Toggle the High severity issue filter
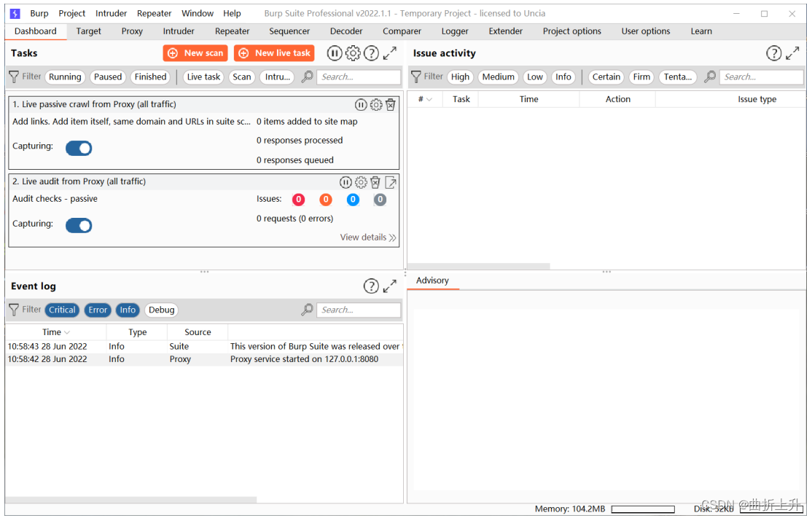The image size is (812, 518). [x=460, y=77]
